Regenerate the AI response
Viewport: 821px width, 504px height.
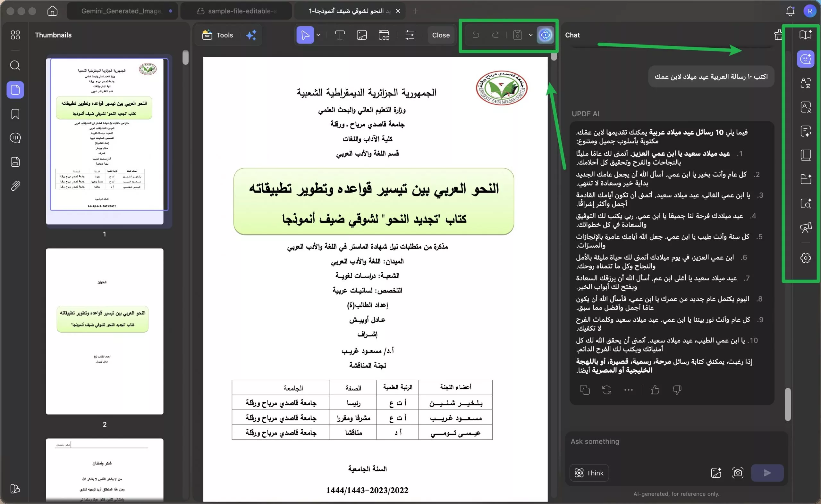click(x=606, y=390)
